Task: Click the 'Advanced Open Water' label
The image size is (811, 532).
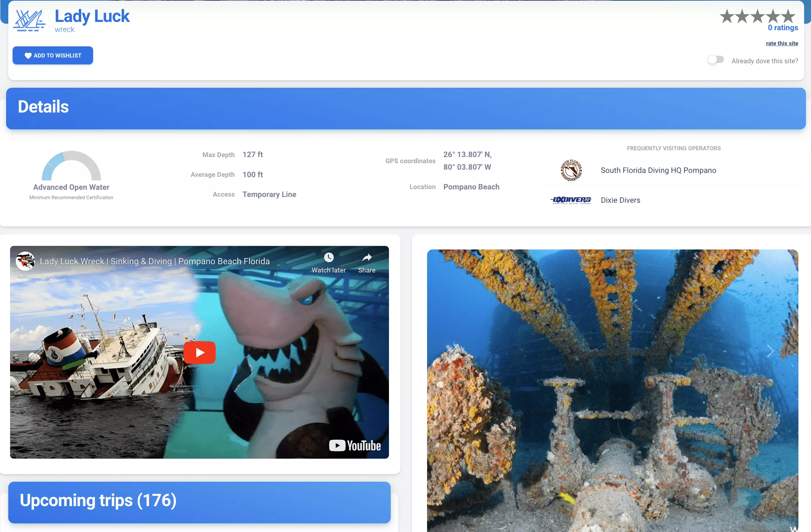Action: pos(71,187)
